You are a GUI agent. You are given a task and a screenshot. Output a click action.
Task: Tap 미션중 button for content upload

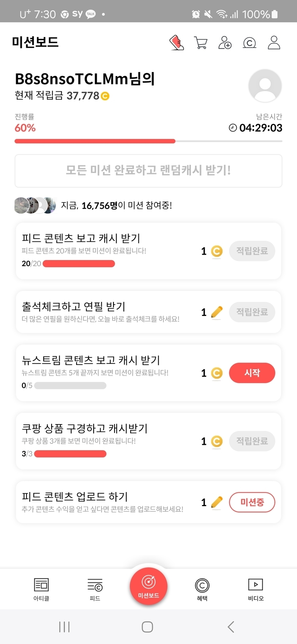coord(252,502)
